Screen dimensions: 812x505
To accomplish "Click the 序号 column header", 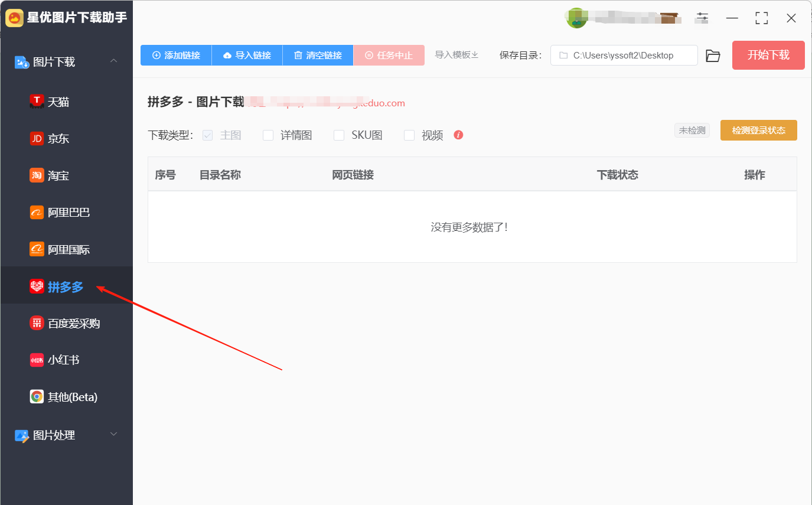I will coord(165,175).
